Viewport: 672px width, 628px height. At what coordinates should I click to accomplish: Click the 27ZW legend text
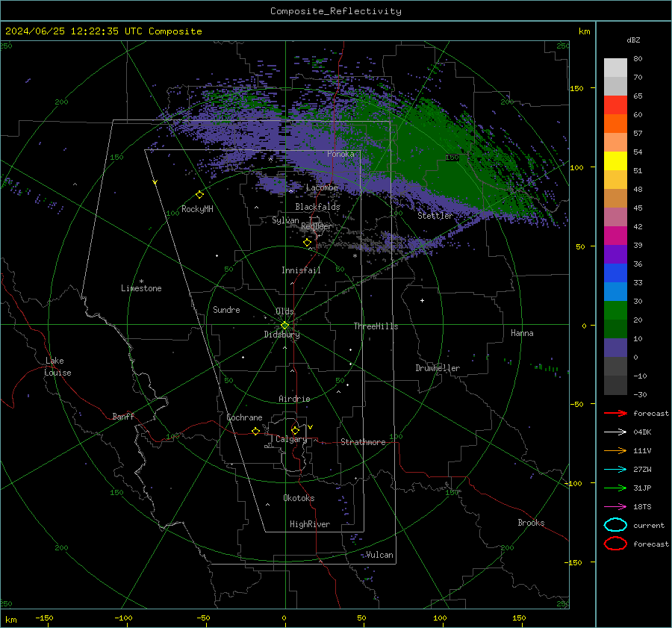coord(642,470)
